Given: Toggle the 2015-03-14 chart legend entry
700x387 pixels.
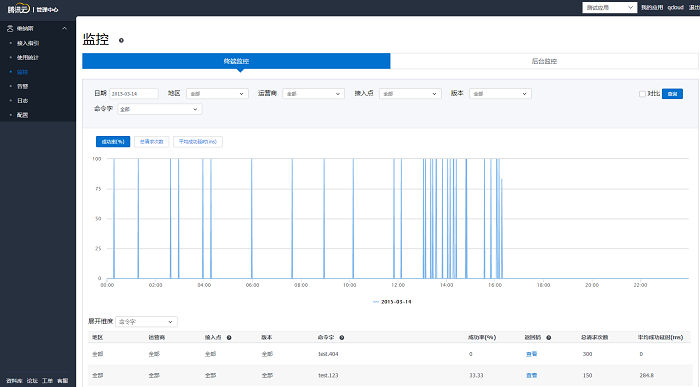Looking at the screenshot, I should [392, 302].
